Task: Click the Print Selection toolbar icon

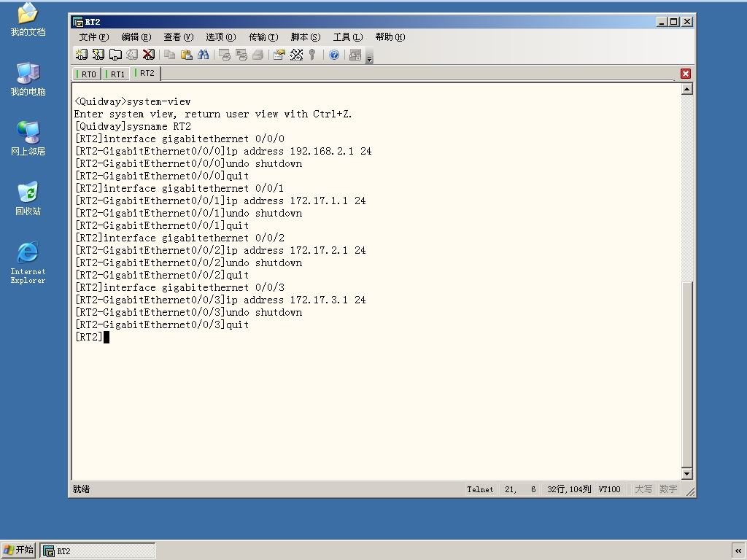Action: click(x=241, y=55)
